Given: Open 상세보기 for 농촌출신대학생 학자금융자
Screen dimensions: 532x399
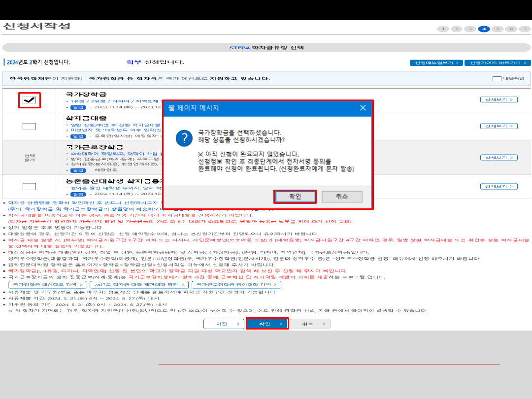Looking at the screenshot, I should [499, 187].
